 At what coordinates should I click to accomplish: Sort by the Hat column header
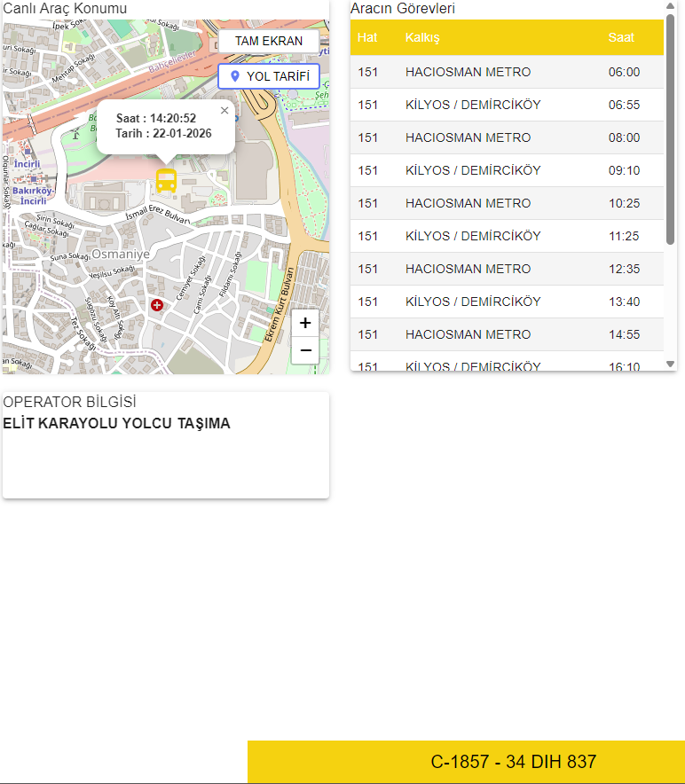click(367, 37)
